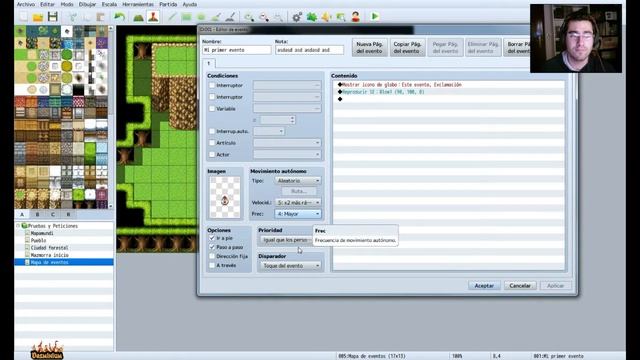The image size is (640, 360).
Task: Open the Frec dropdown showing 4: Mayor
Action: click(x=298, y=214)
